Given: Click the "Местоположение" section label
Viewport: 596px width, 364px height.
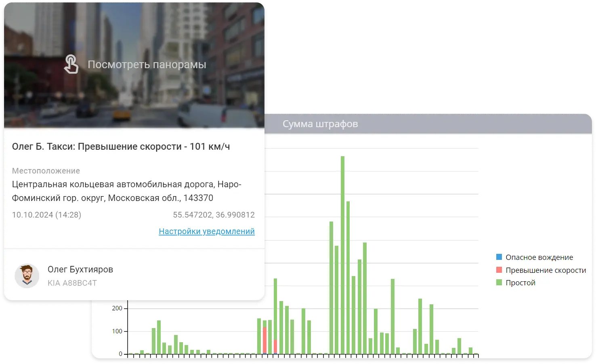Looking at the screenshot, I should (46, 171).
